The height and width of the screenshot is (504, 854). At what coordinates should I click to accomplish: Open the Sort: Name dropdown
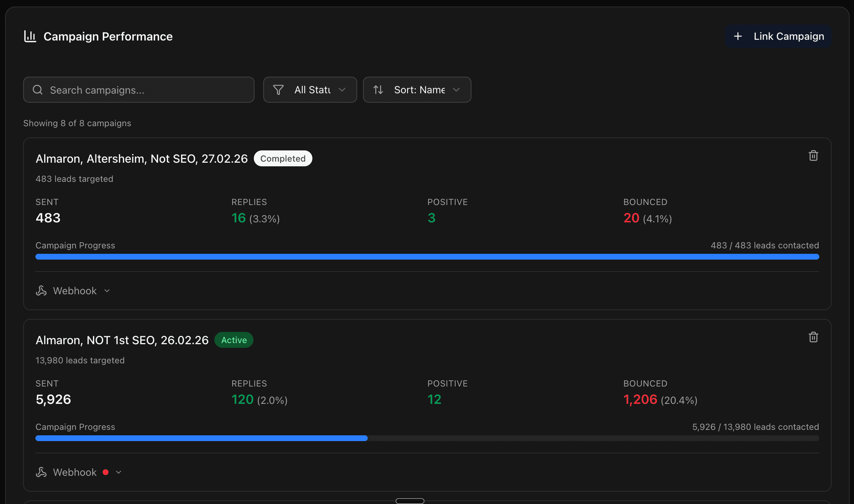click(x=417, y=90)
